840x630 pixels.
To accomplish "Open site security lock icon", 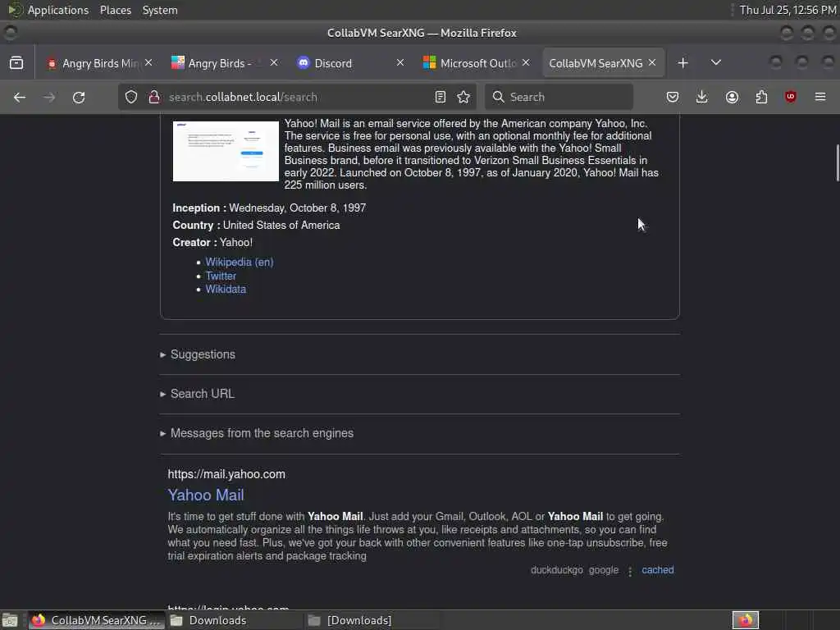I will tap(154, 97).
